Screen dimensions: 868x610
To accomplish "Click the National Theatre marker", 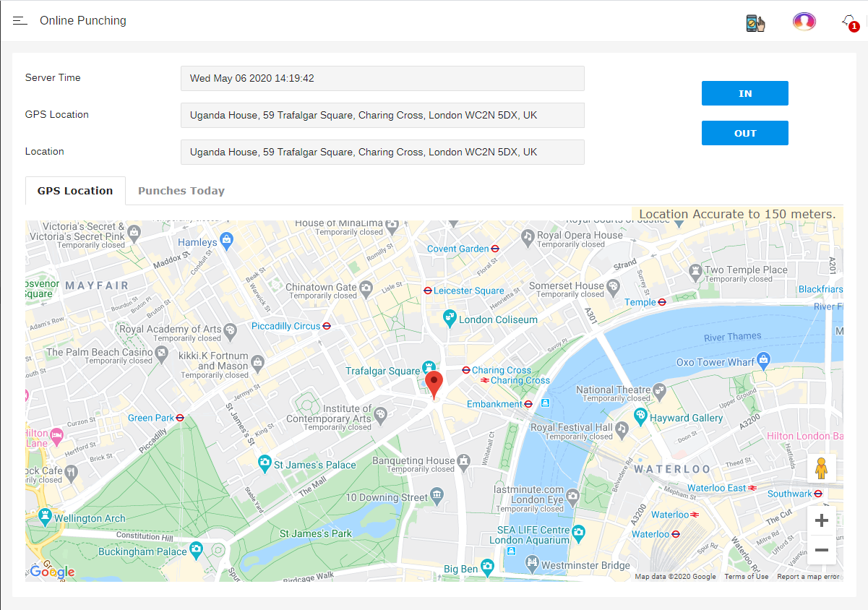I will pyautogui.click(x=660, y=391).
